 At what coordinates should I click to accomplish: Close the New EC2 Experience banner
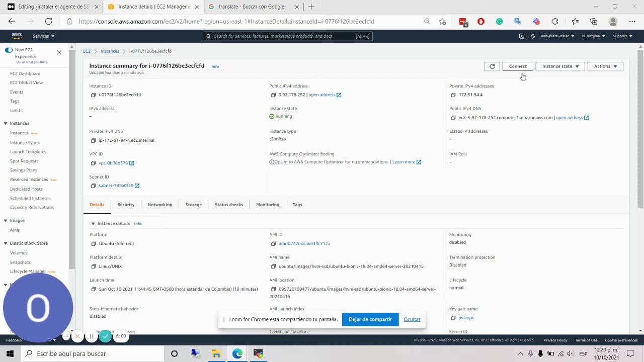coord(59,52)
